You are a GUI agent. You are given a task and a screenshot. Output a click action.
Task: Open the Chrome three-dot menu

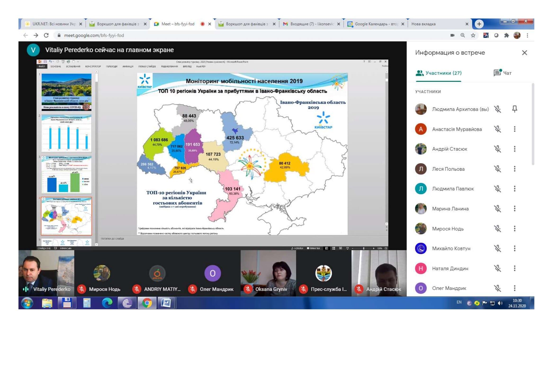(527, 36)
